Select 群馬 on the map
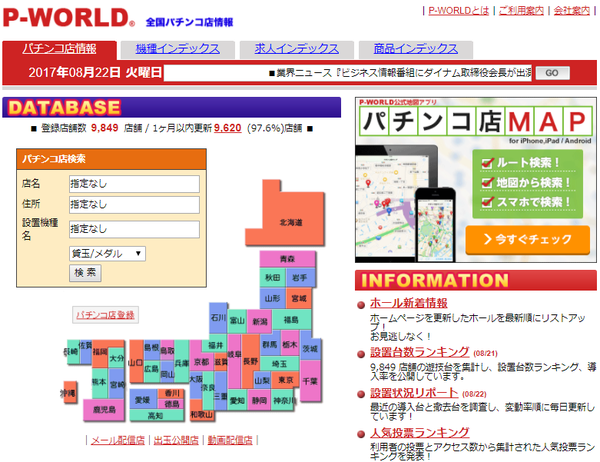 tap(270, 344)
